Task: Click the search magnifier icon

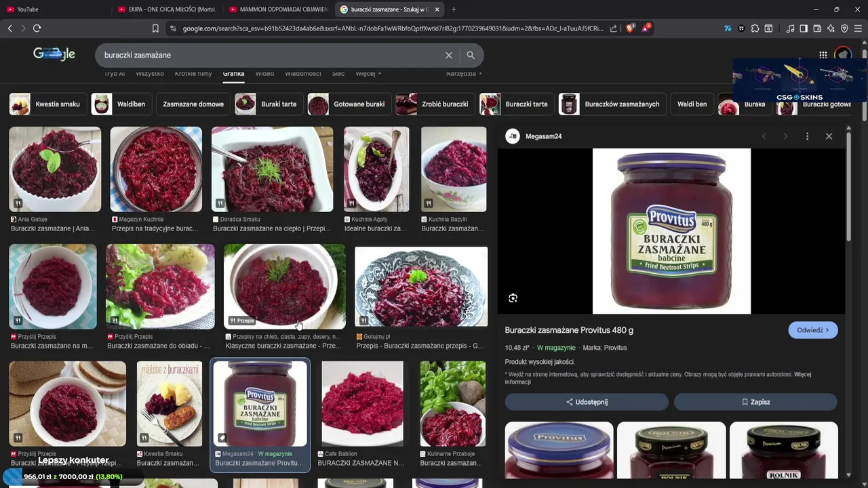Action: click(x=471, y=55)
